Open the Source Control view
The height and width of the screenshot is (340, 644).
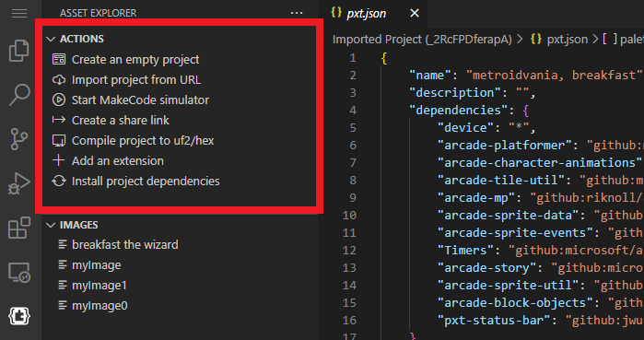(x=19, y=140)
